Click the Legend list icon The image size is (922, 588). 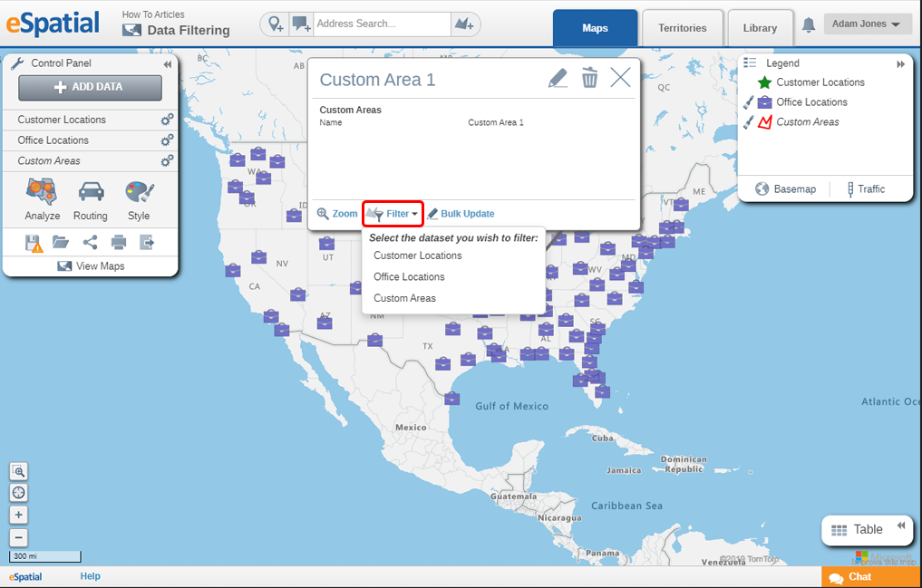[x=750, y=63]
